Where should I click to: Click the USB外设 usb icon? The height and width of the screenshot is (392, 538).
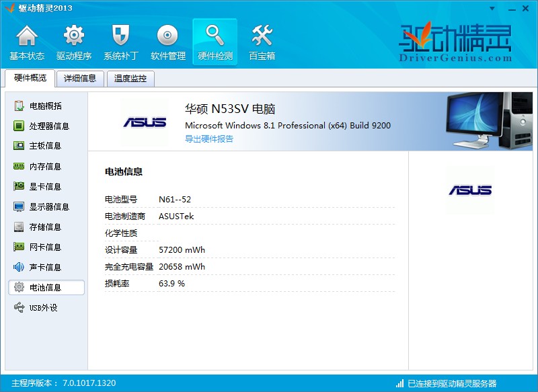(19, 307)
